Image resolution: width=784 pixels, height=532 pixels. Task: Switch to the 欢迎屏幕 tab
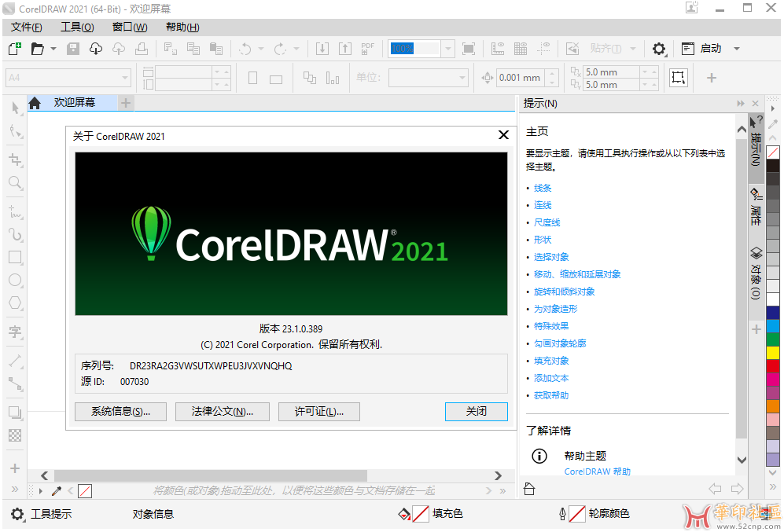(x=75, y=102)
